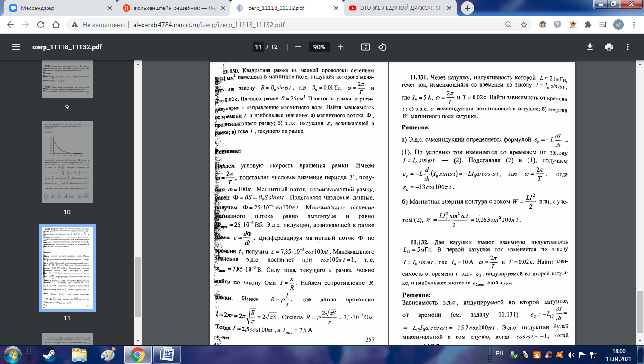Click the 90% zoom level field

coord(319,47)
